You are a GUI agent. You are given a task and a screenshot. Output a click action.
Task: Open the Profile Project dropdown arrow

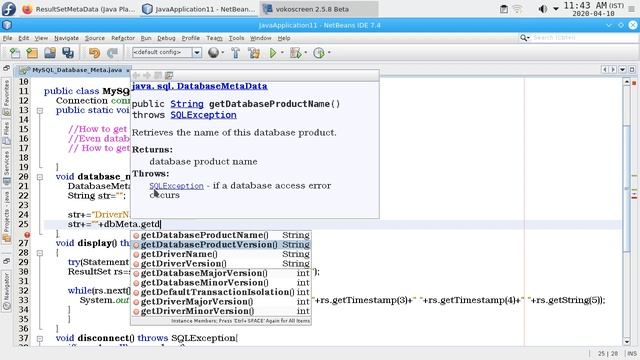[x=329, y=53]
